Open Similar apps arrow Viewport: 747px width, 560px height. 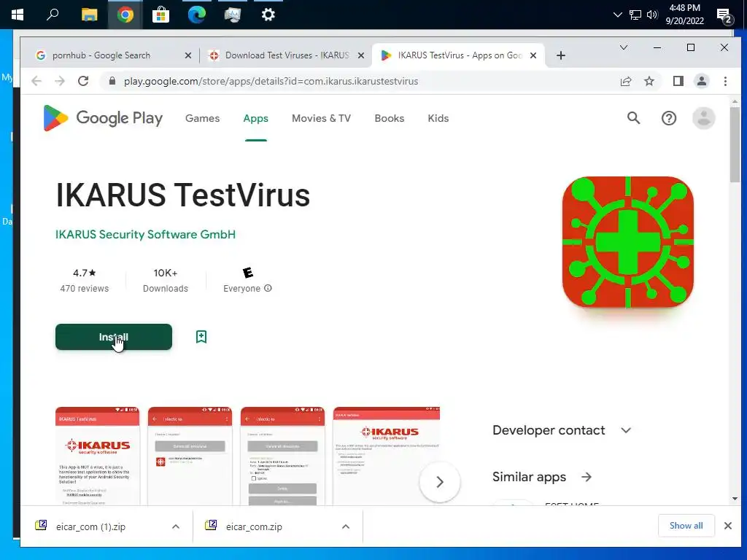[587, 477]
